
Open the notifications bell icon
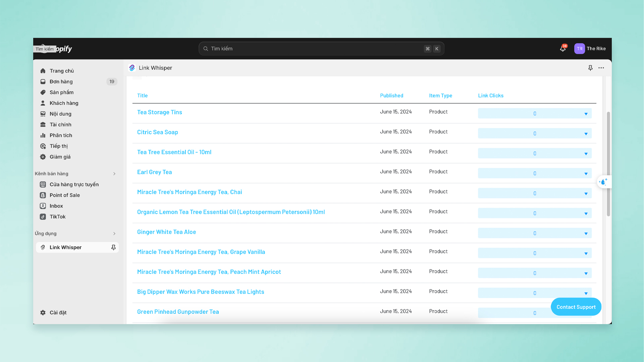562,49
